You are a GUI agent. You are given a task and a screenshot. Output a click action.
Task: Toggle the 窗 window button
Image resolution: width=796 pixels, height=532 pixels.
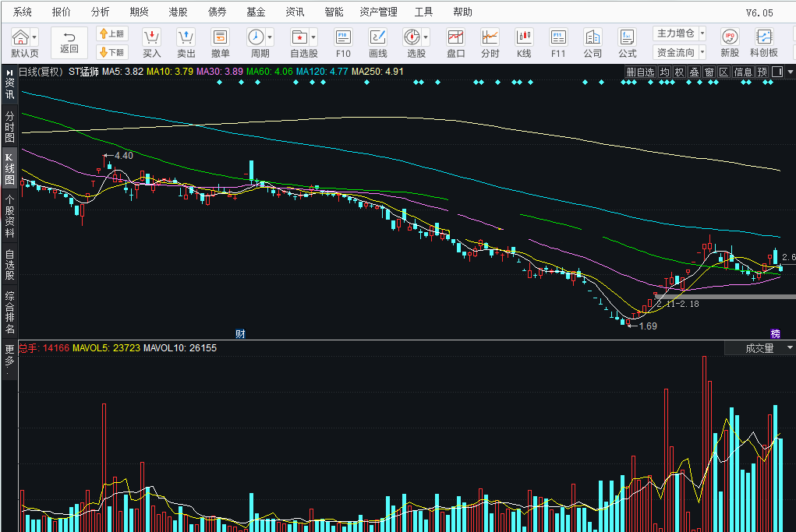709,72
